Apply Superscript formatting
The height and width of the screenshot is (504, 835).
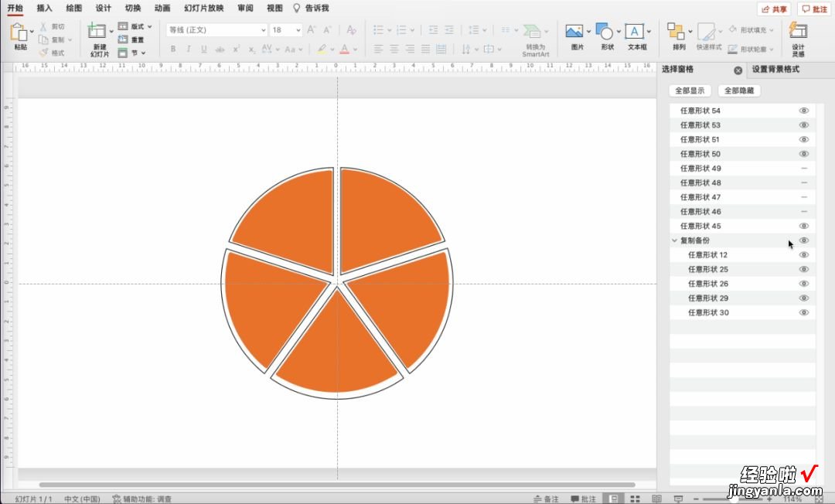tap(236, 49)
